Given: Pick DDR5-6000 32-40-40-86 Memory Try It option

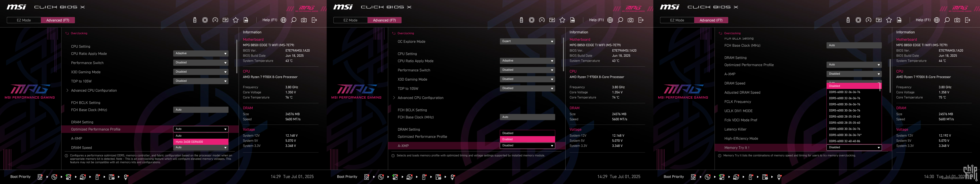Looking at the screenshot, I should [x=854, y=141].
